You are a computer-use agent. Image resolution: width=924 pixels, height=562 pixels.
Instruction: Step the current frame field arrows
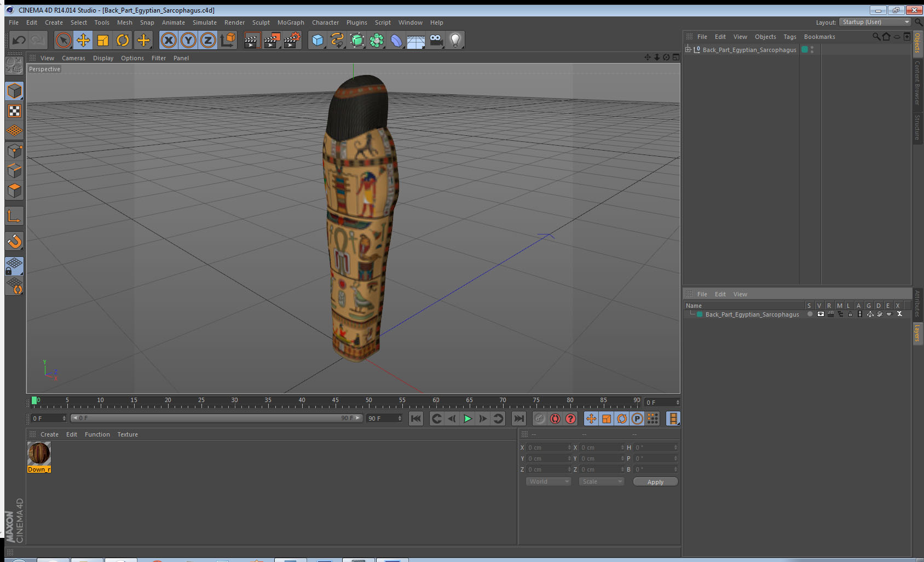click(678, 403)
